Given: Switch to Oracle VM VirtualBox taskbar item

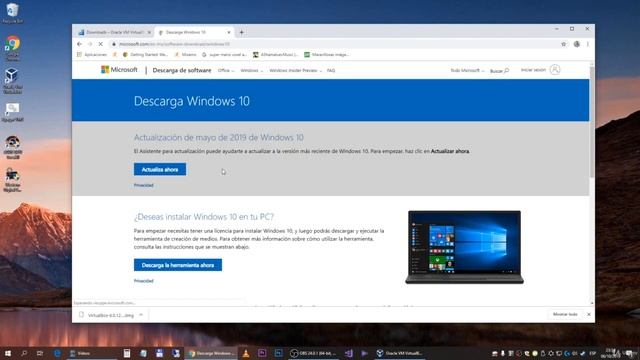Looking at the screenshot, I should (x=399, y=353).
